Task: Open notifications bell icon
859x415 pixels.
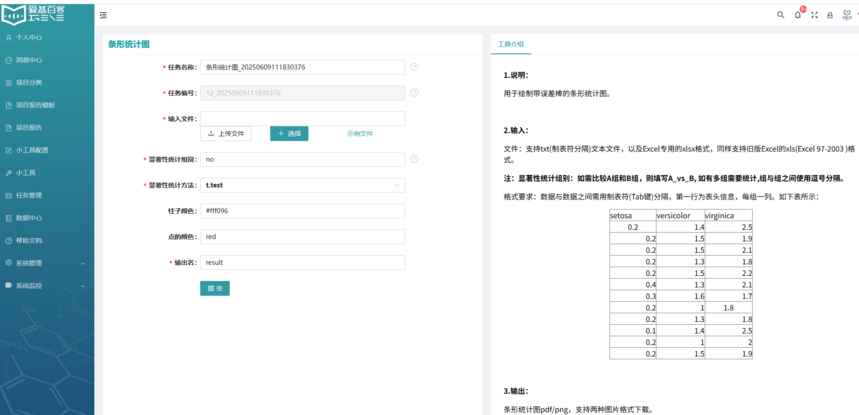Action: point(798,15)
